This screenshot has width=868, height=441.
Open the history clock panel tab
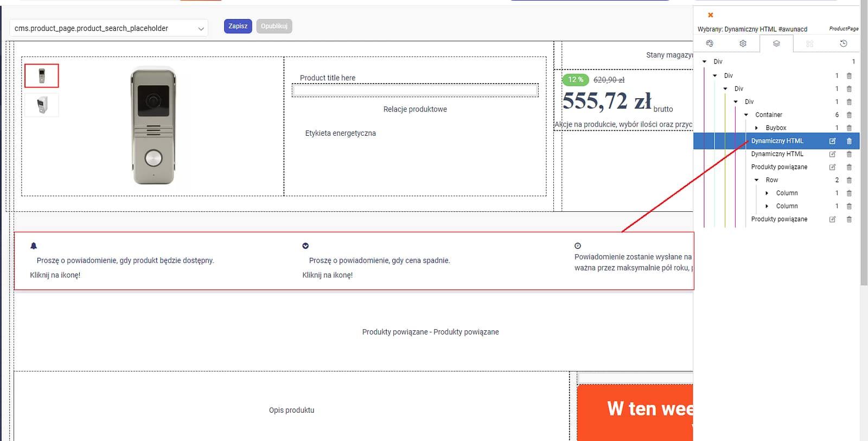(x=843, y=43)
